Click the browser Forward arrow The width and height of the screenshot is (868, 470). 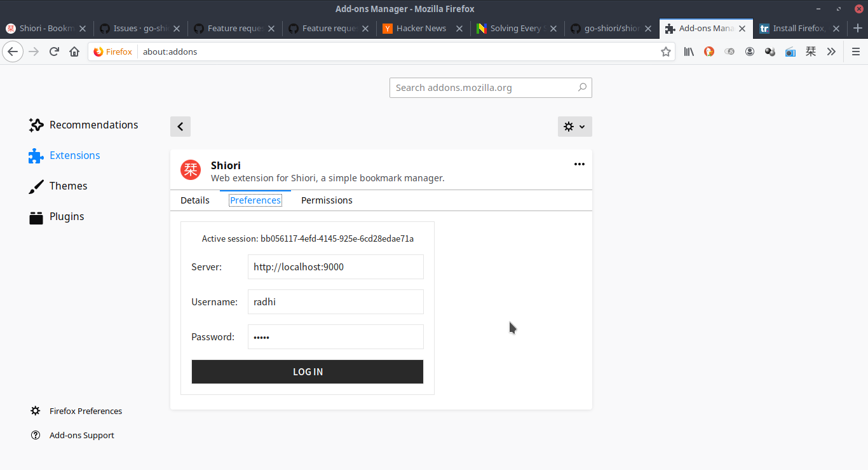click(x=34, y=52)
